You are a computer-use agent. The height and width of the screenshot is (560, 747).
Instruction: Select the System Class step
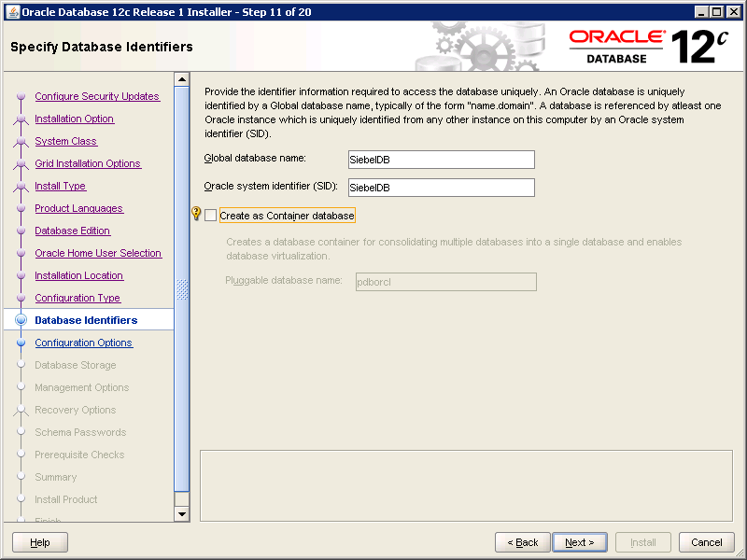coord(65,141)
